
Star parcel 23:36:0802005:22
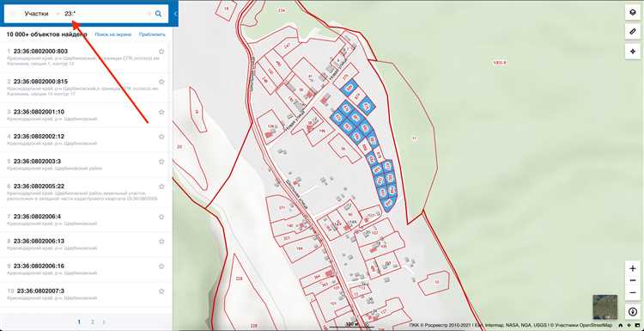click(161, 187)
